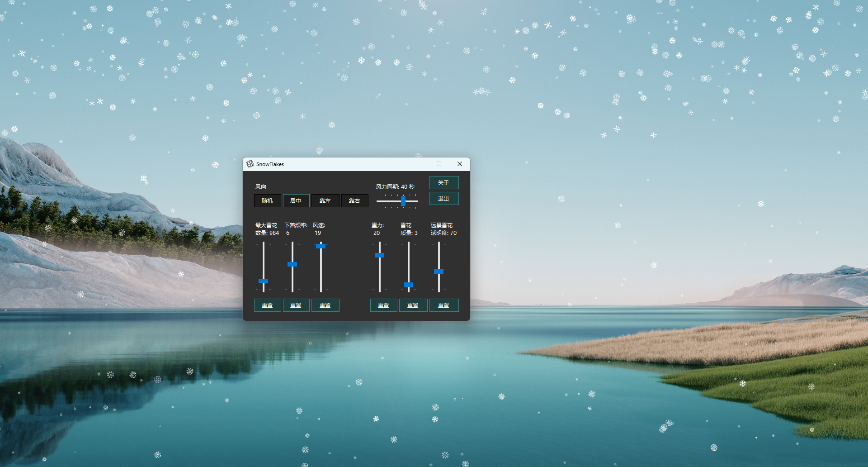The width and height of the screenshot is (868, 467).
Task: Click the 重力 slider handle
Action: pos(380,255)
